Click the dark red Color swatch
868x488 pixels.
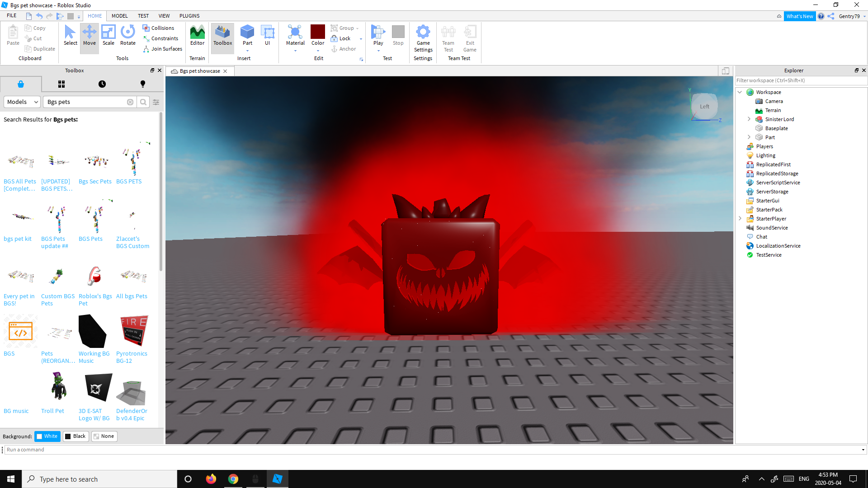(x=318, y=32)
